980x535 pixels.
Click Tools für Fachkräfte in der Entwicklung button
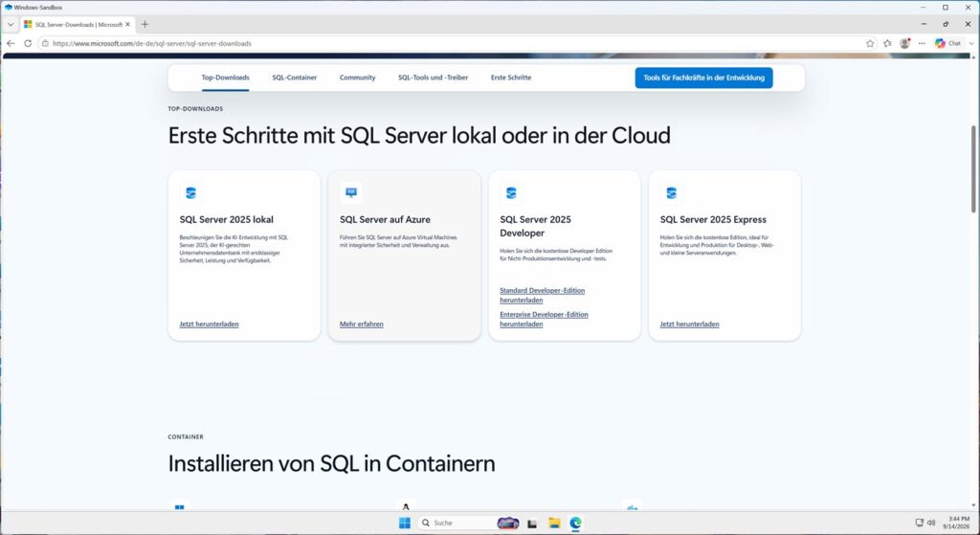[x=703, y=78]
